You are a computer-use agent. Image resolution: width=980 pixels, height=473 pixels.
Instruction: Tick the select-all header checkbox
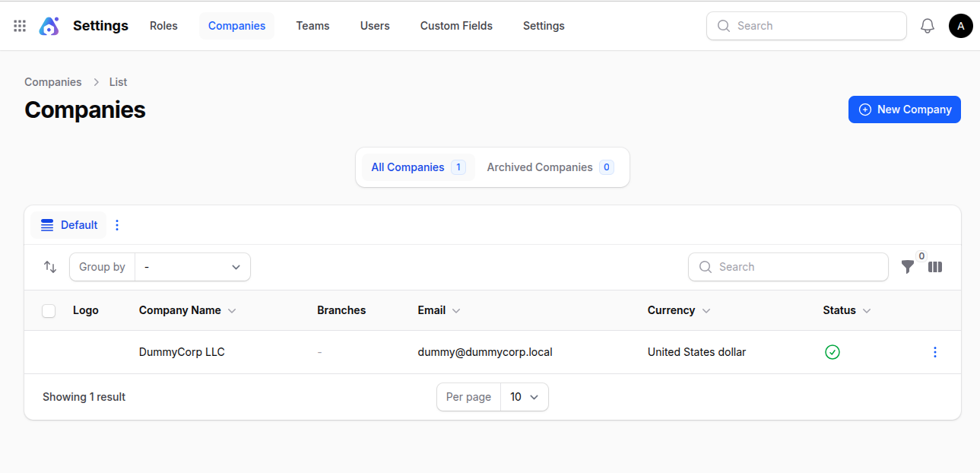coord(49,310)
